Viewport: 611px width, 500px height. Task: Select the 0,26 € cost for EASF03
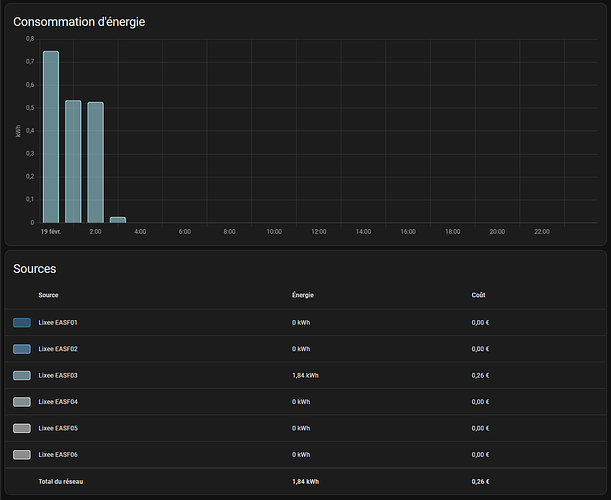point(480,376)
